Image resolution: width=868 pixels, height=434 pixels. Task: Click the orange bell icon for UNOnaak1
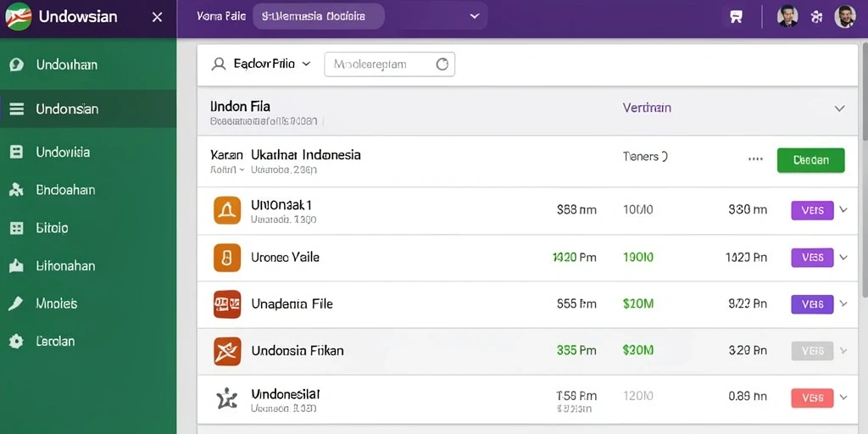pos(227,210)
